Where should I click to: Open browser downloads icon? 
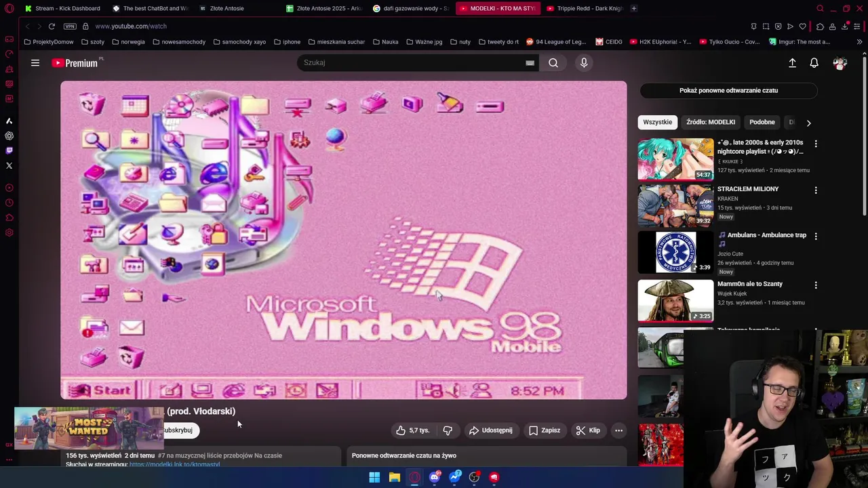click(x=844, y=26)
